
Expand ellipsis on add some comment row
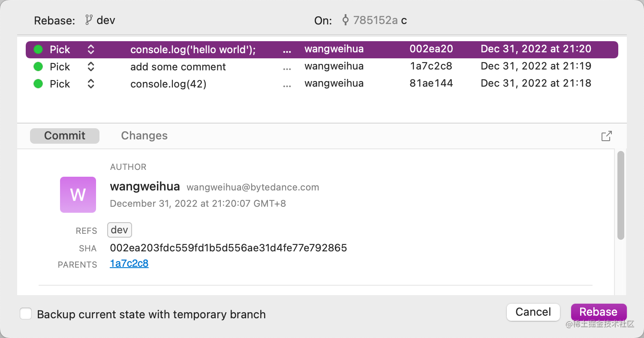pyautogui.click(x=287, y=69)
